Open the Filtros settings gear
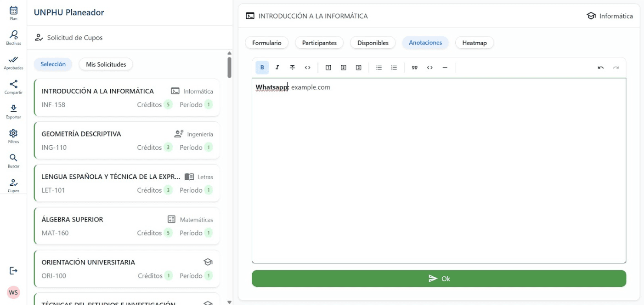The image size is (644, 308). tap(13, 136)
